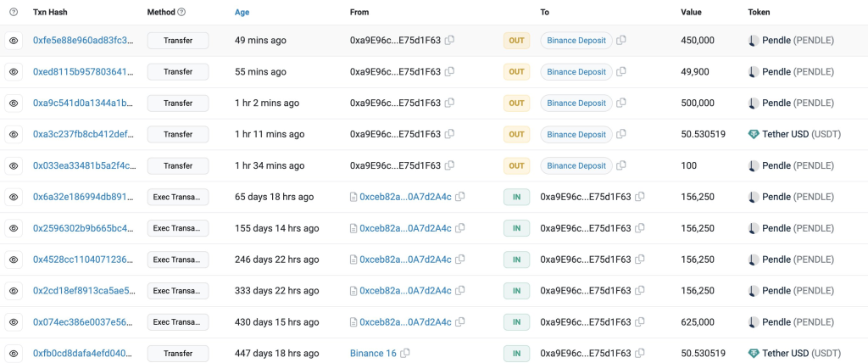Viewport: 868px width, 363px height.
Task: Preview transaction 0x074ec386e0037e56 via eye icon
Action: click(x=14, y=322)
